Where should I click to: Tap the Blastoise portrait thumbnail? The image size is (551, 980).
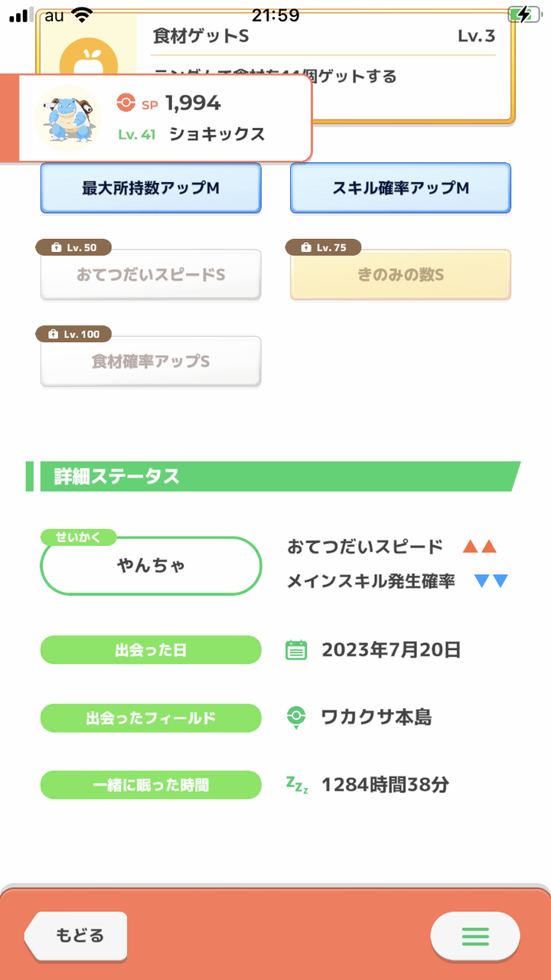point(68,118)
